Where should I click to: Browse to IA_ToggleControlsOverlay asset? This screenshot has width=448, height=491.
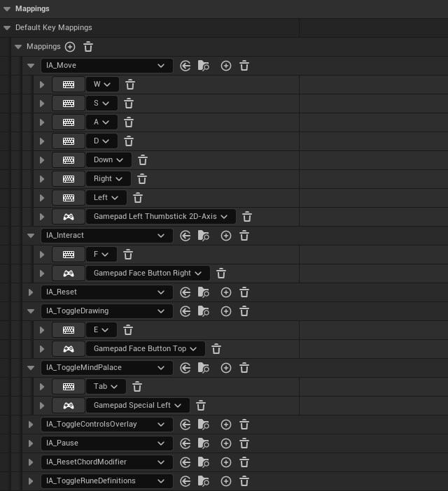[204, 425]
